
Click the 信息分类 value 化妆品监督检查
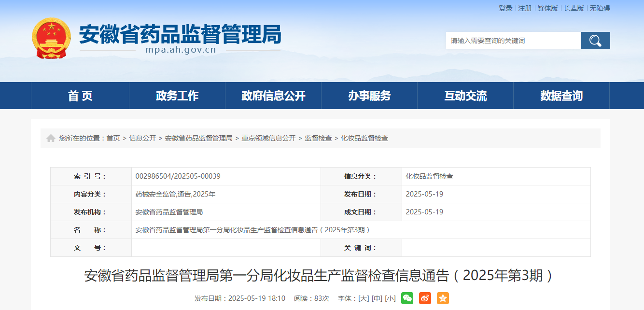pyautogui.click(x=430, y=176)
